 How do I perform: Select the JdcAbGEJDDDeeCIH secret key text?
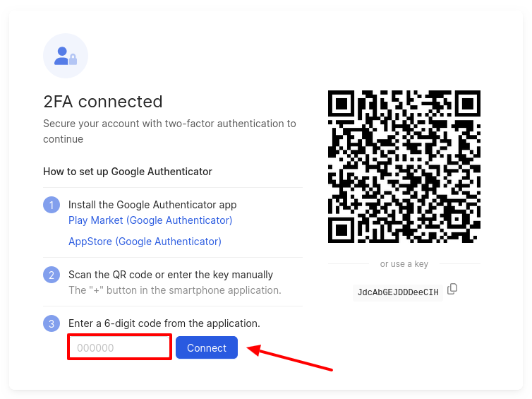398,292
